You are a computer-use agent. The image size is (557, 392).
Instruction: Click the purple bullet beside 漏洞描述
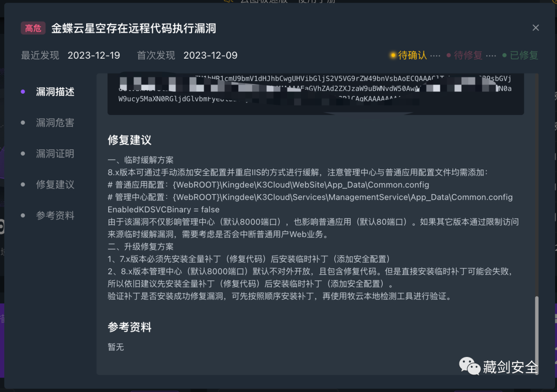tap(23, 92)
